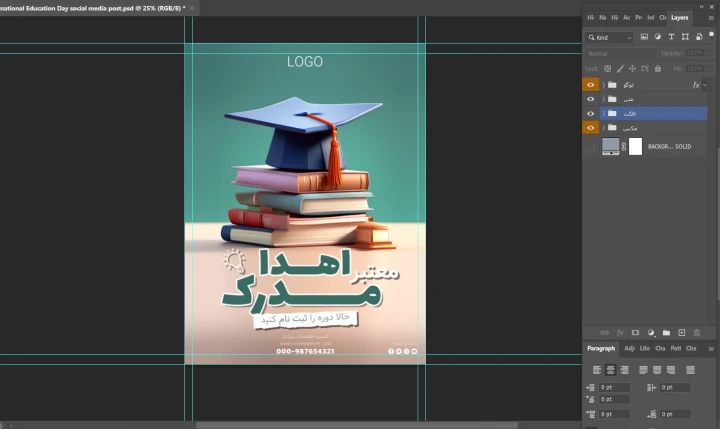Click the 'LOGO' text on the canvas
720x429 pixels.
[305, 62]
